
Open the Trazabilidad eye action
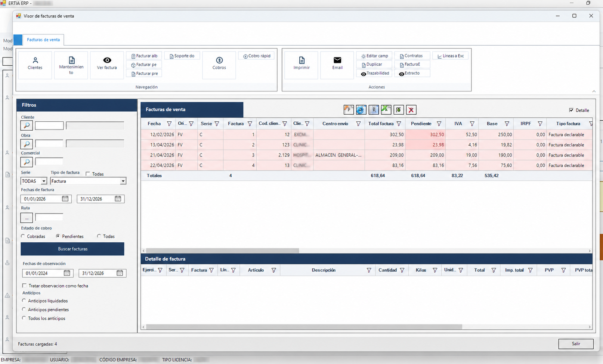coord(374,73)
